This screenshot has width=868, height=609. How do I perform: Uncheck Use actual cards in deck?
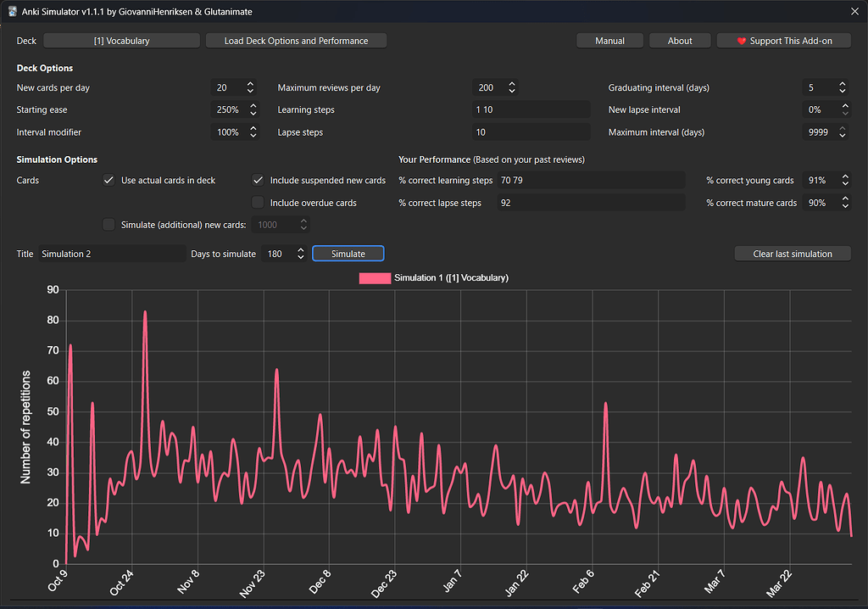(108, 180)
